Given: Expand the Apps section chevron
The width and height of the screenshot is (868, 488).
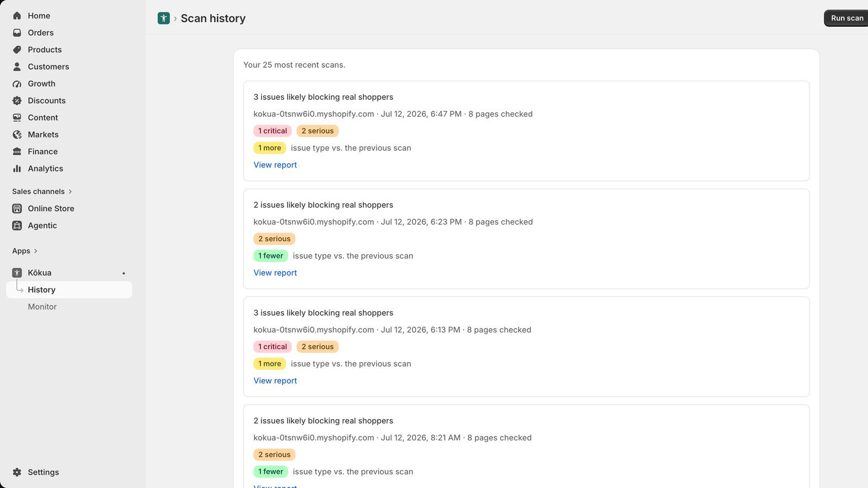Looking at the screenshot, I should [36, 251].
